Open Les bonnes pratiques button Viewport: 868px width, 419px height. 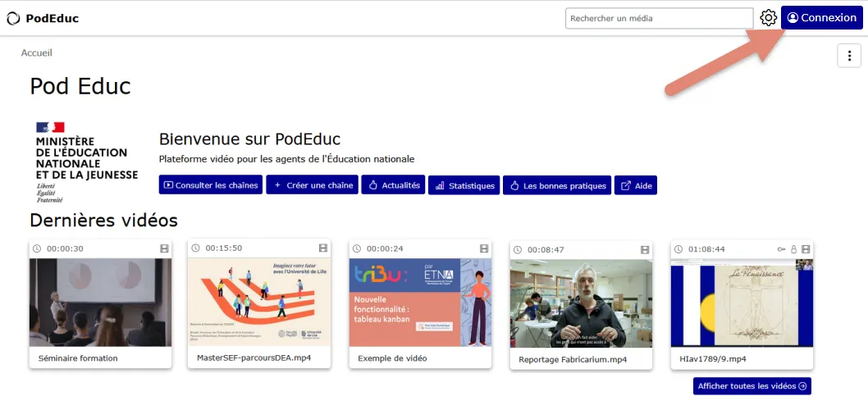[x=557, y=185]
